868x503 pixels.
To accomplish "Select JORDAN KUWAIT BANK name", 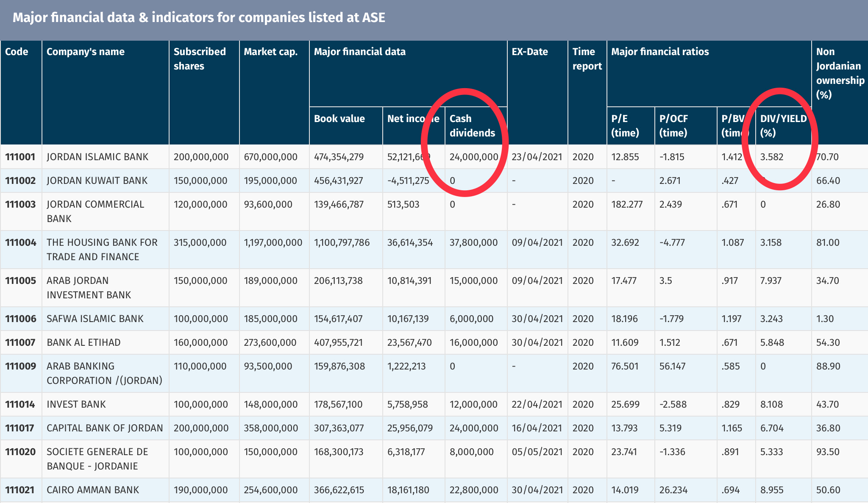I will 97,181.
